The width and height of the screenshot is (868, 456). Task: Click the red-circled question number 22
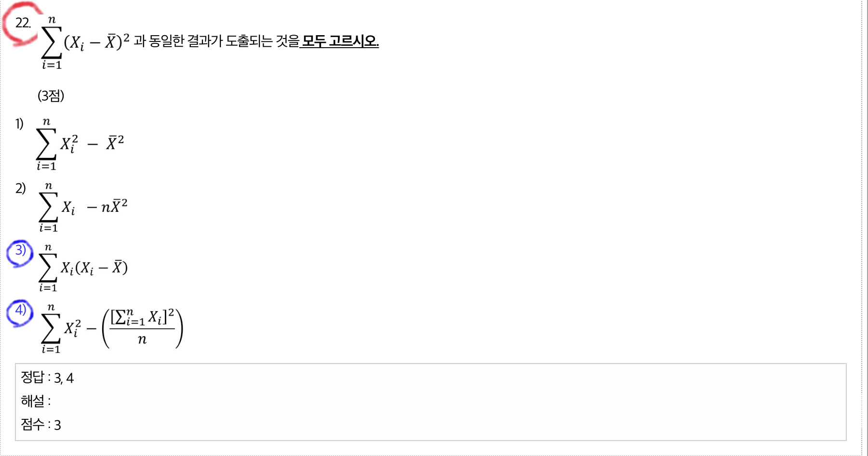coord(23,23)
